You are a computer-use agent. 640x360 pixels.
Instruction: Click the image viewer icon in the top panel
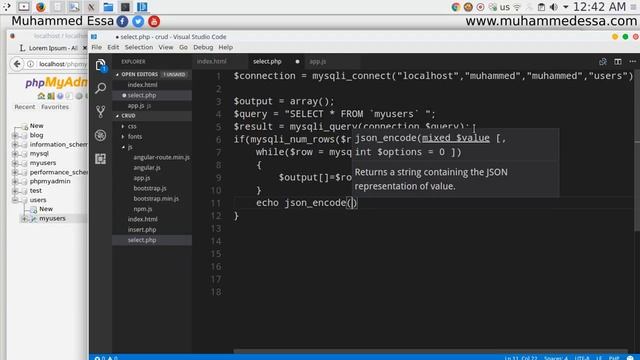[74, 7]
